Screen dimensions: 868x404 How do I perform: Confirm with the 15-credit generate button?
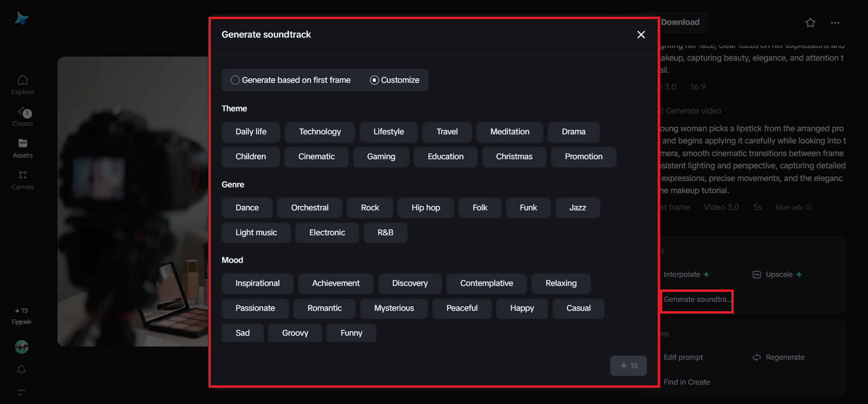point(628,366)
